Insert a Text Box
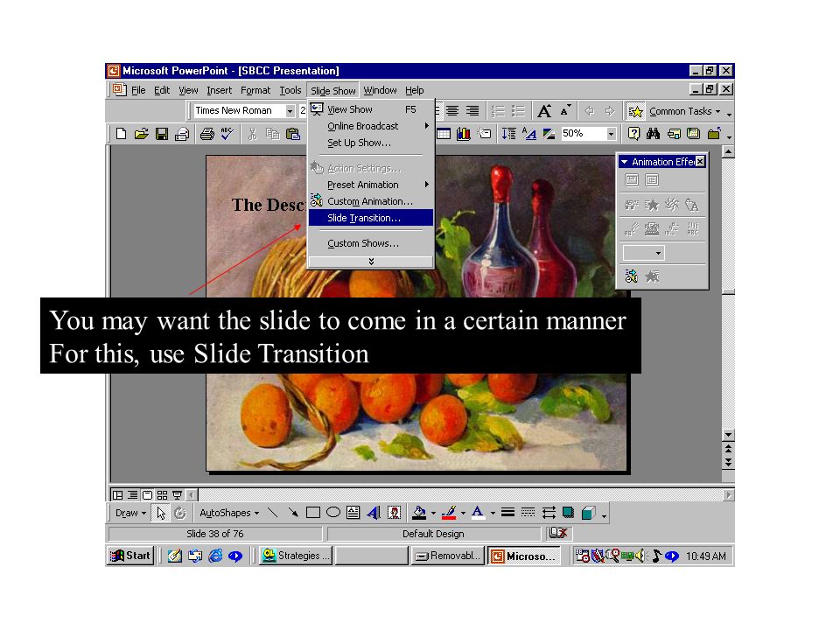The image size is (840, 630). click(353, 514)
